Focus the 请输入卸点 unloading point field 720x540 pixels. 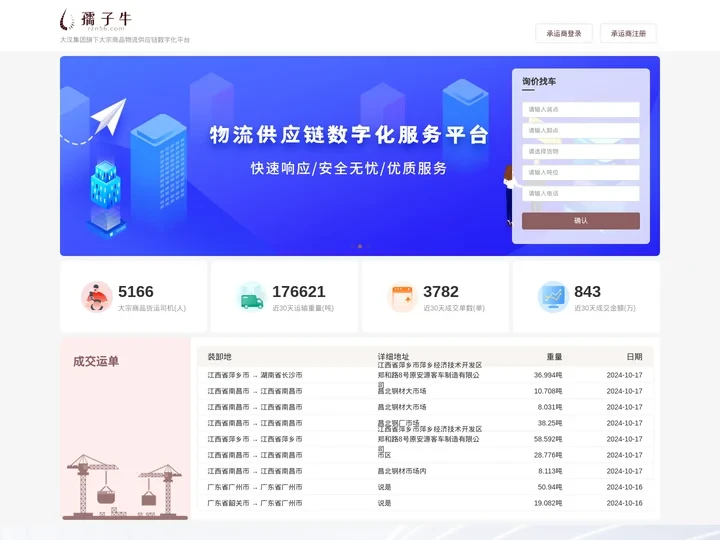pyautogui.click(x=581, y=130)
